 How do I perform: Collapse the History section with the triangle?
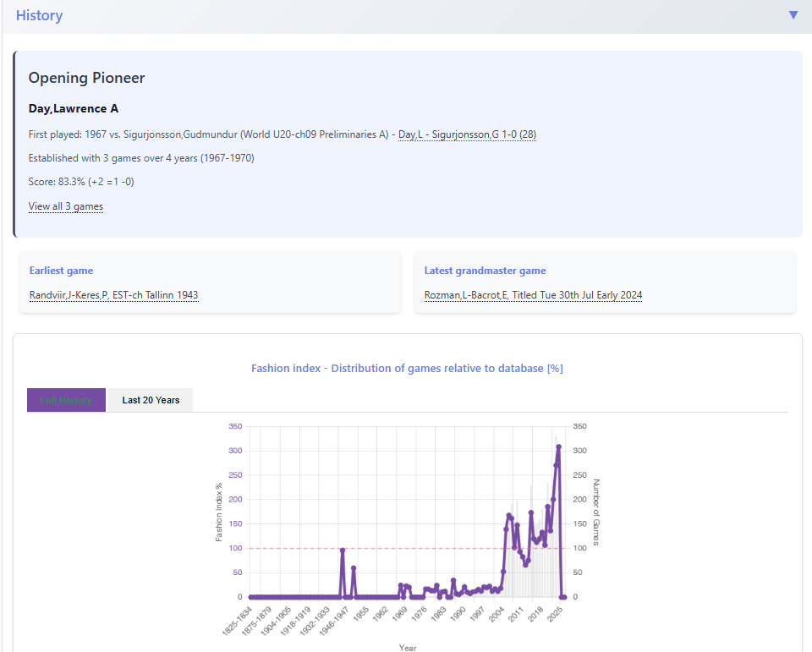point(793,15)
